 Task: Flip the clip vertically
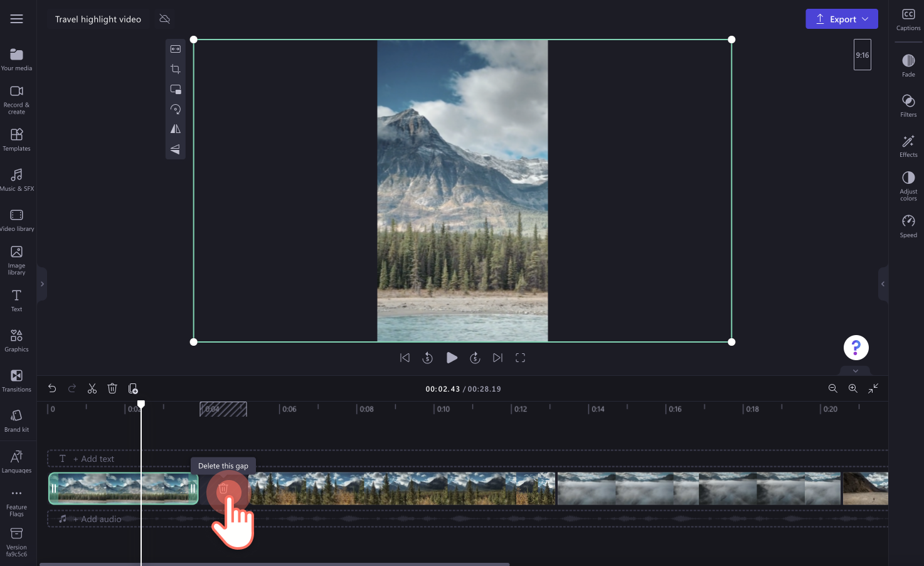[176, 149]
